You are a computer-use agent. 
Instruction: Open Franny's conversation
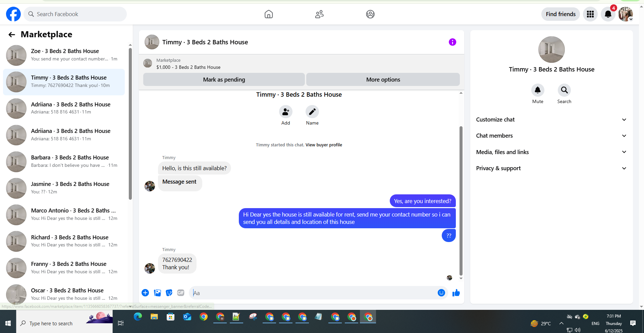pos(64,268)
